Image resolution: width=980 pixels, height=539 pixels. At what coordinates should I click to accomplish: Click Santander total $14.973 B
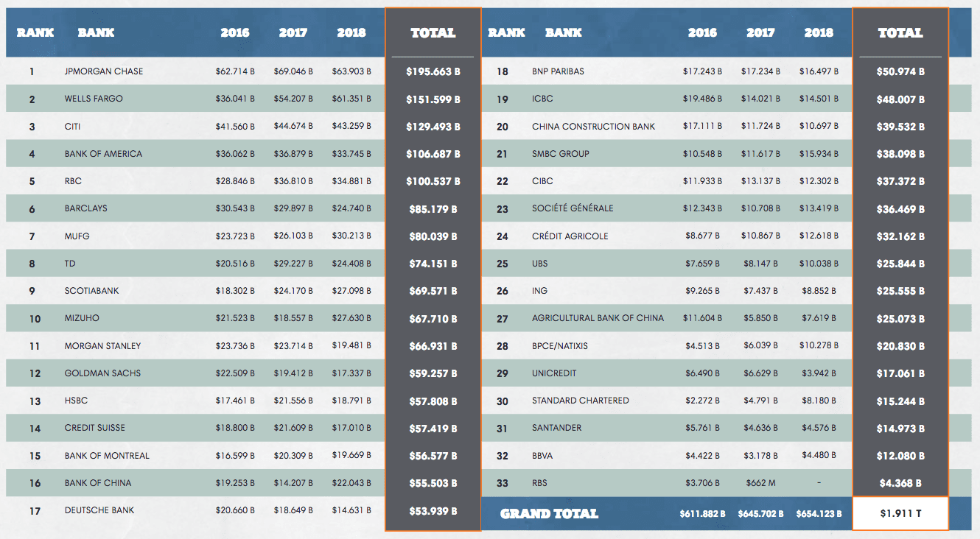point(900,429)
